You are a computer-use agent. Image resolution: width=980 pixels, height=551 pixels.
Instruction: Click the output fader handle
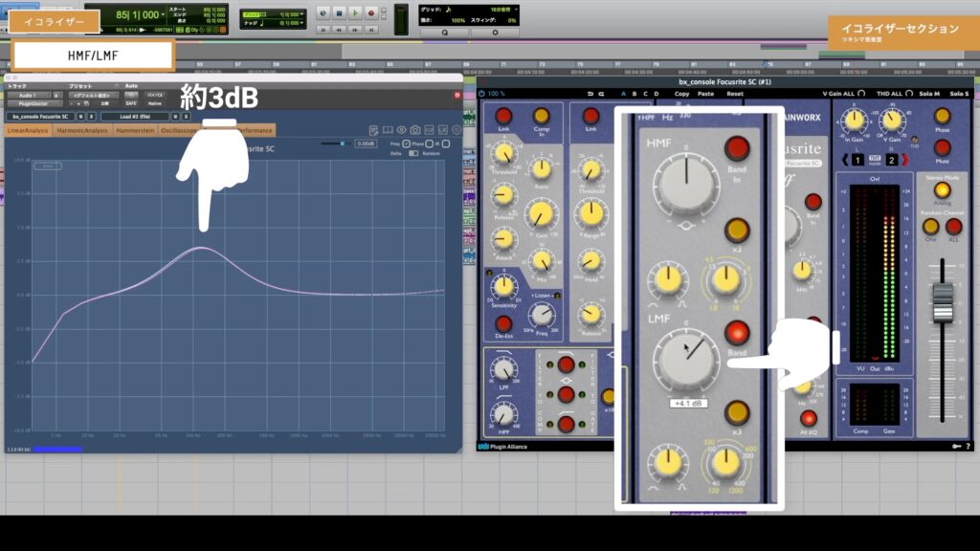pyautogui.click(x=943, y=302)
